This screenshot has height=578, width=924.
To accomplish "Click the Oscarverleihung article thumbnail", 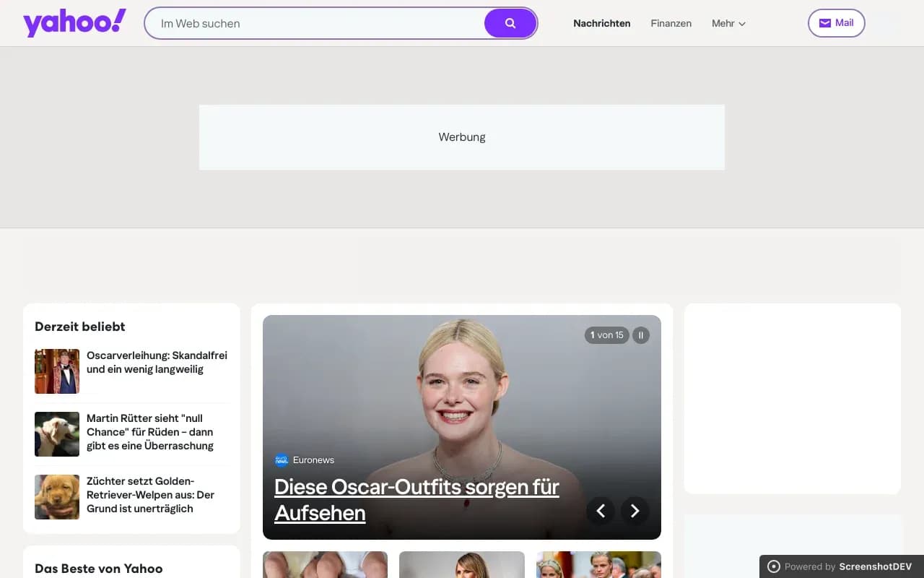I will point(57,371).
